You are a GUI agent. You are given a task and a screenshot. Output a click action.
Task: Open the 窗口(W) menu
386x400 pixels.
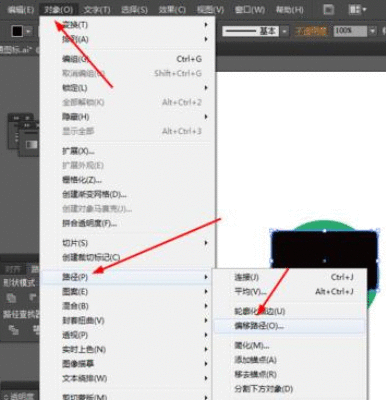click(x=250, y=10)
